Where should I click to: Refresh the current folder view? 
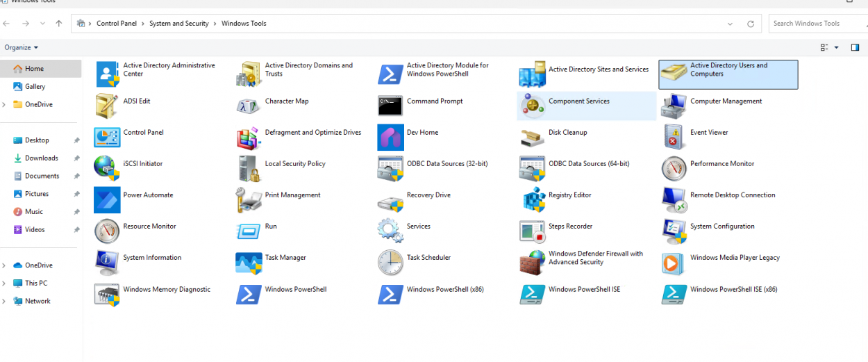click(x=750, y=24)
